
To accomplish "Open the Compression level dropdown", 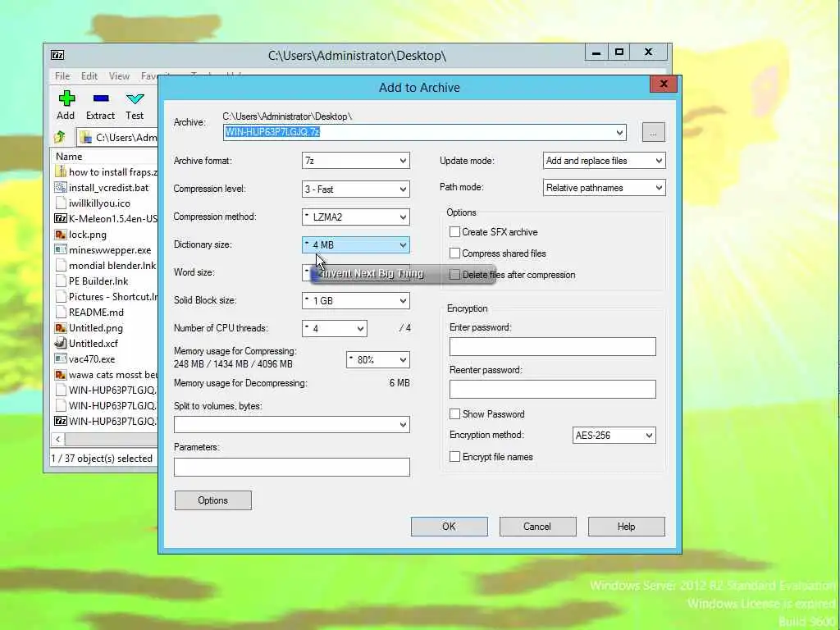I will click(356, 189).
